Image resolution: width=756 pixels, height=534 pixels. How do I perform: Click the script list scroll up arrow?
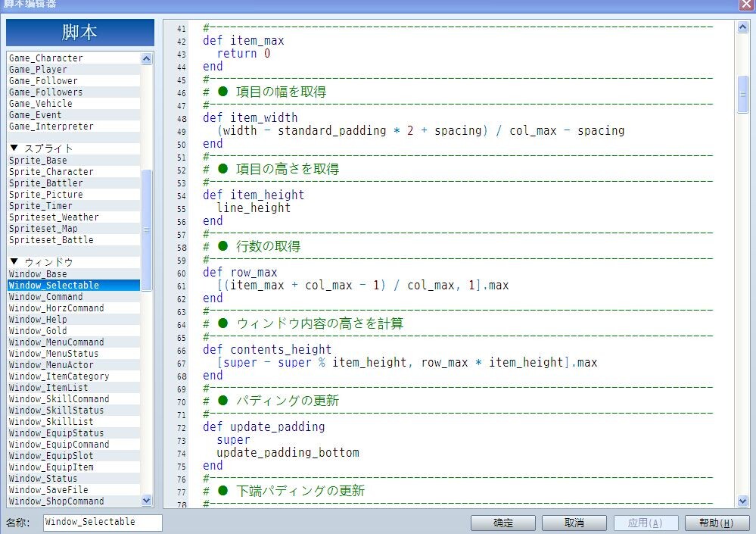click(147, 58)
